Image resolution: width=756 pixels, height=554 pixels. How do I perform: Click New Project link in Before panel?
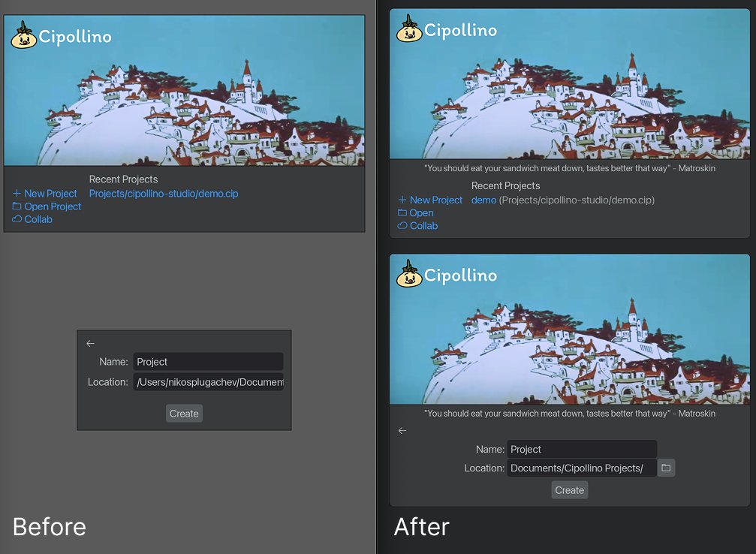pyautogui.click(x=50, y=194)
